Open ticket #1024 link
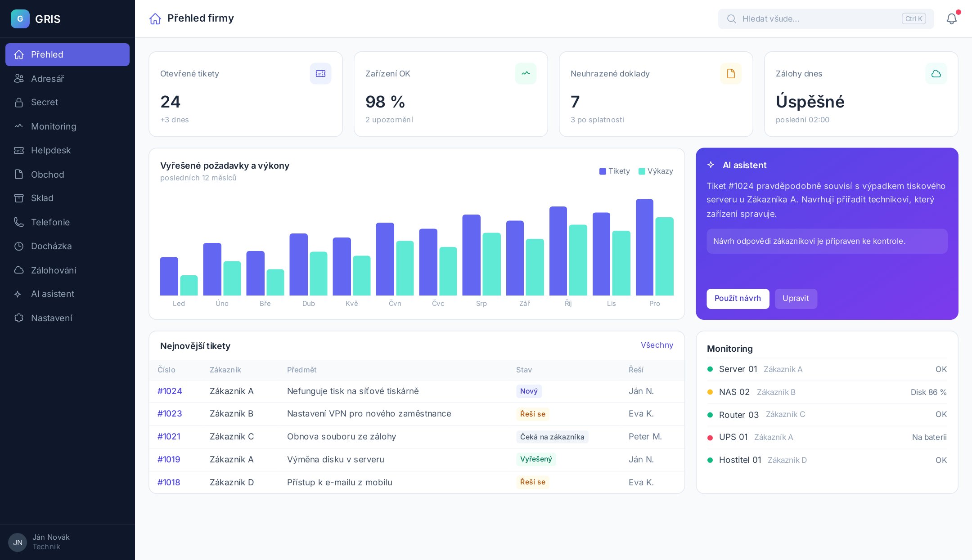The height and width of the screenshot is (560, 972). click(x=170, y=391)
